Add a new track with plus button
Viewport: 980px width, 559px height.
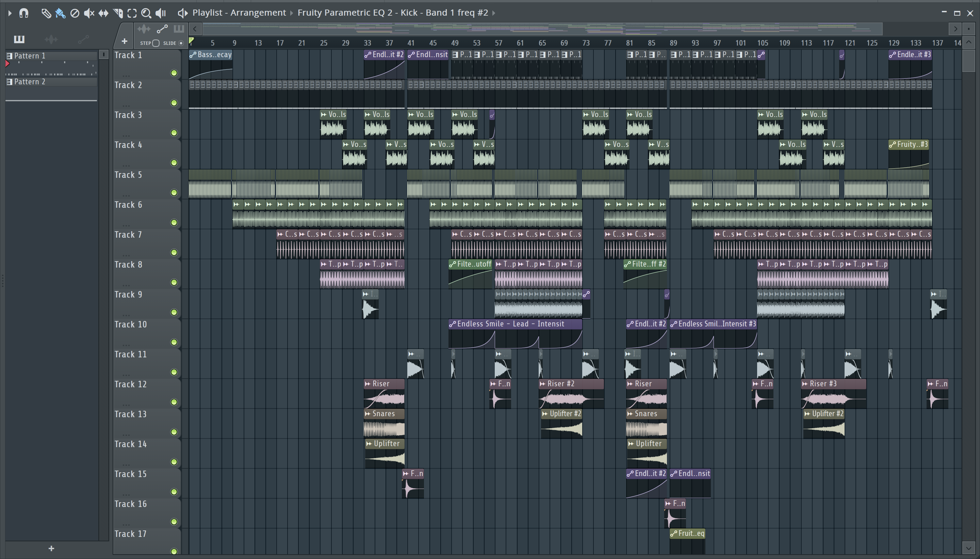[124, 41]
